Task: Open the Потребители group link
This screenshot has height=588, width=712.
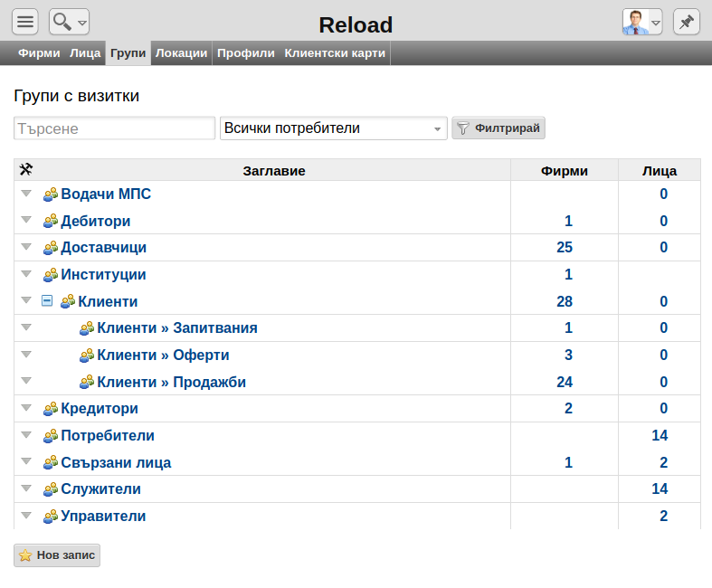Action: 108,435
